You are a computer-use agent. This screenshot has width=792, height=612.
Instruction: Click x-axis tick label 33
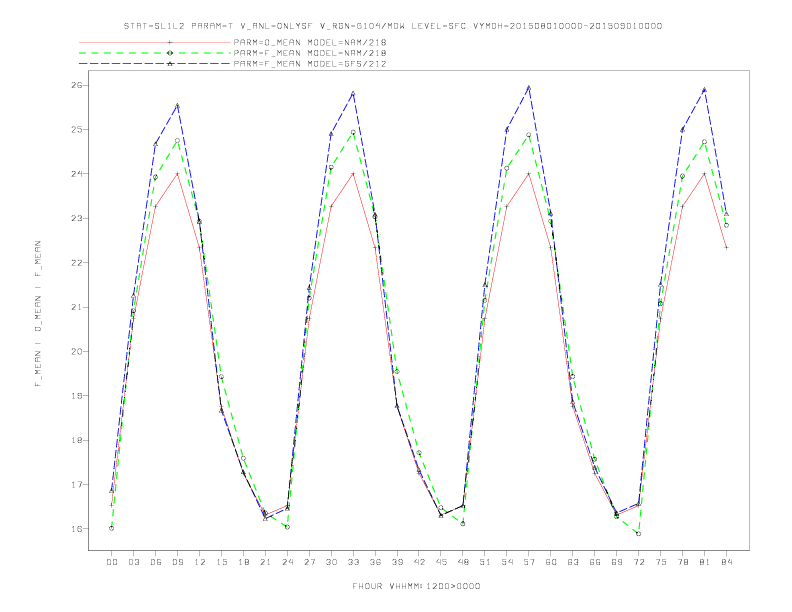[353, 562]
